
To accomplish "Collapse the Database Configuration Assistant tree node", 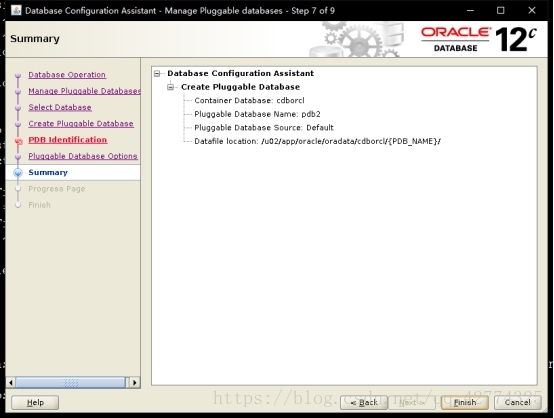I will click(x=157, y=73).
